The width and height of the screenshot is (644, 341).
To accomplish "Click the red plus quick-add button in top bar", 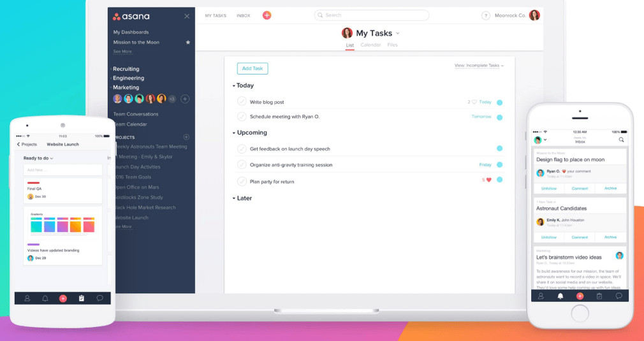I will [x=267, y=15].
